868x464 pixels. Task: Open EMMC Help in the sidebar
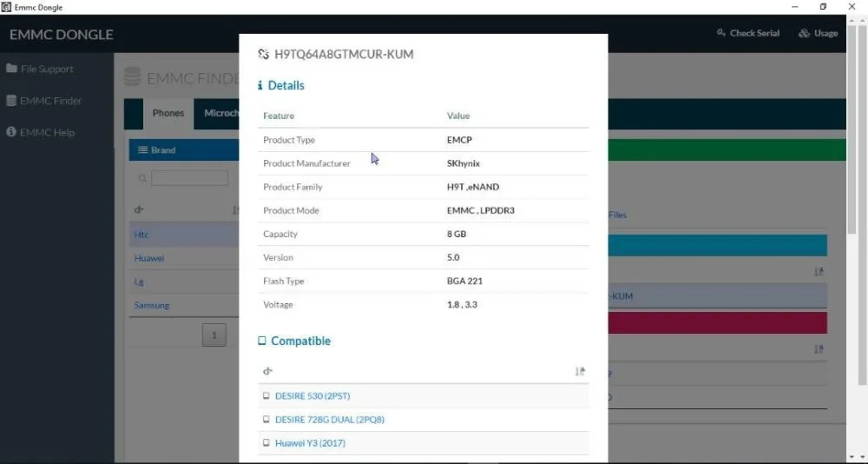[40, 132]
